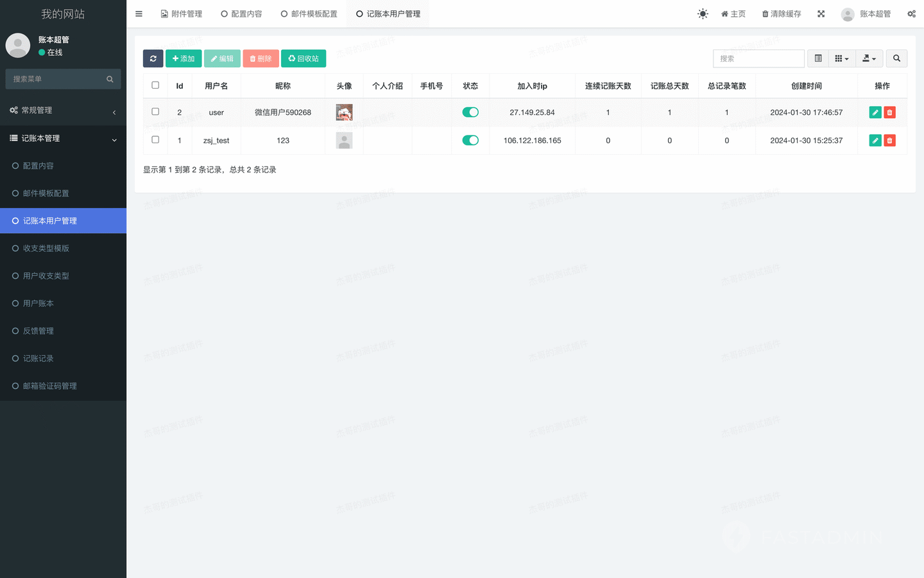Click the red delete icon for zsj_test

coord(889,141)
